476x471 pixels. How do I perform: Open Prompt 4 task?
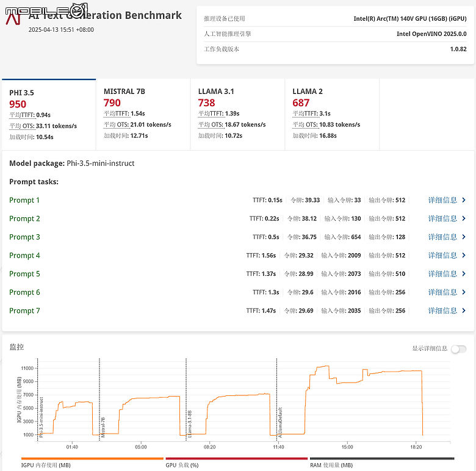coord(24,256)
